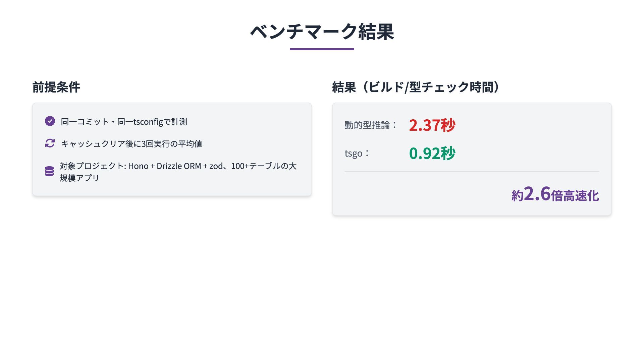The height and width of the screenshot is (362, 644).
Task: Click the purple 約2.6倍高速化 summary text
Action: coord(555,194)
